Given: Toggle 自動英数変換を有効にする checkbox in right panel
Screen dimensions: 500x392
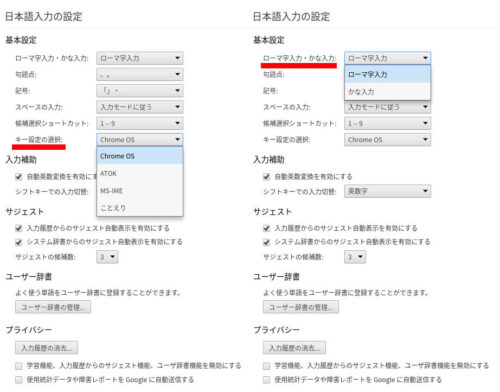Looking at the screenshot, I should [266, 177].
